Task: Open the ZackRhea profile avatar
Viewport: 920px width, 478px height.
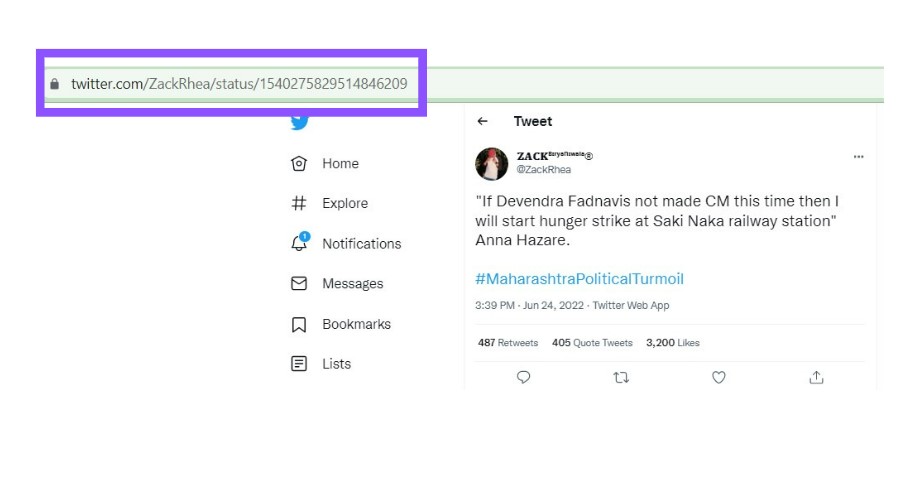Action: (x=492, y=163)
